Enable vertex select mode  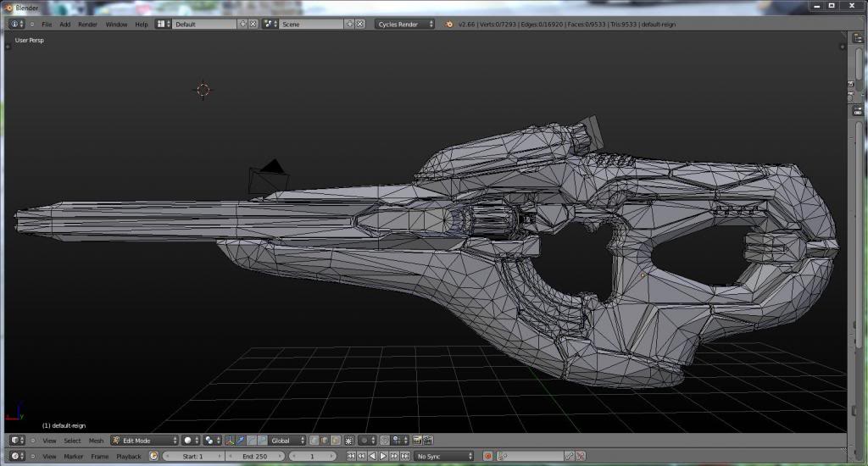click(314, 441)
